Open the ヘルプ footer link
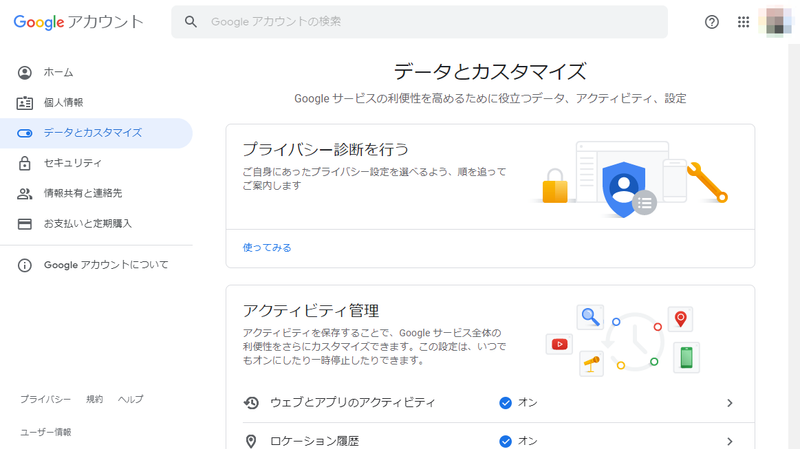This screenshot has height=449, width=800. pyautogui.click(x=131, y=400)
